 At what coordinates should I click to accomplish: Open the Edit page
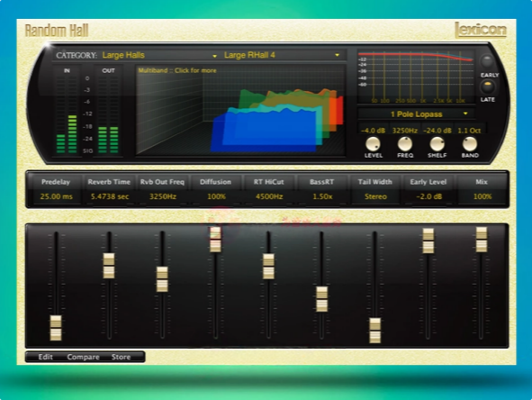click(x=46, y=357)
